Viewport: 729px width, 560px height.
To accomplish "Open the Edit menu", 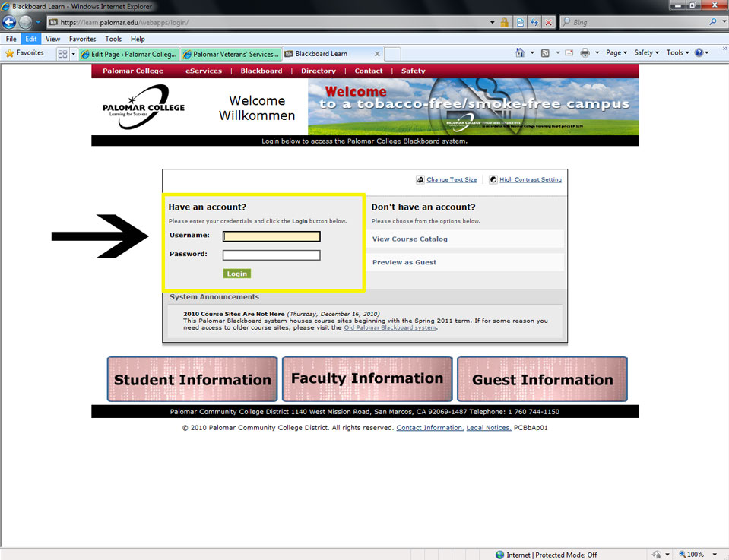I will [30, 39].
